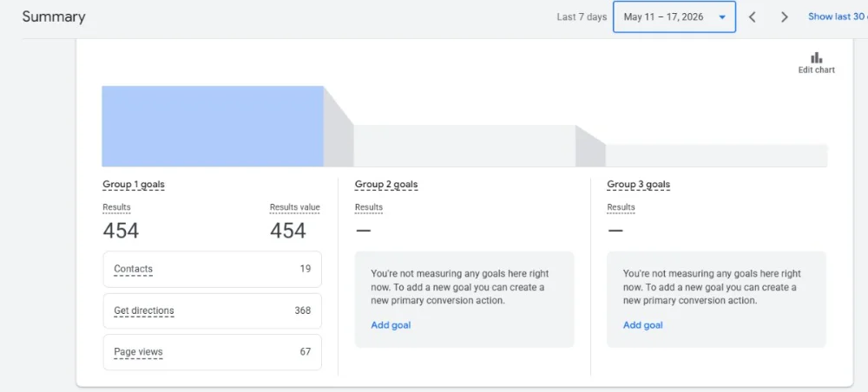
Task: Select the Group 2 goals heading
Action: point(386,185)
